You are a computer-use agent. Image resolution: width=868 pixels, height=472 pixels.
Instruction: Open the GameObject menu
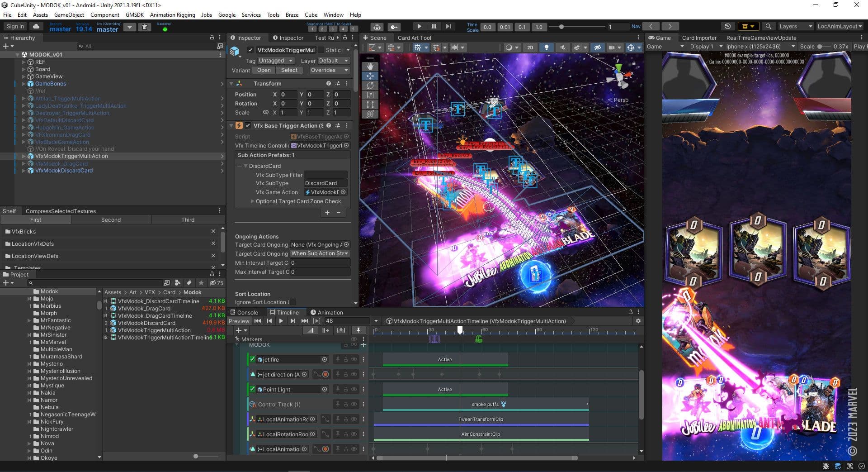(x=68, y=14)
